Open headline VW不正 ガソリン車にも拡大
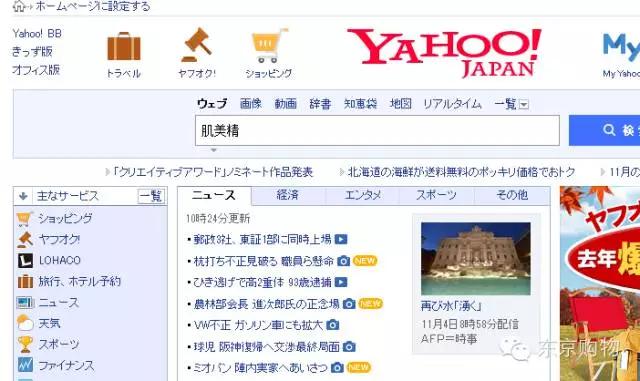 tap(258, 325)
